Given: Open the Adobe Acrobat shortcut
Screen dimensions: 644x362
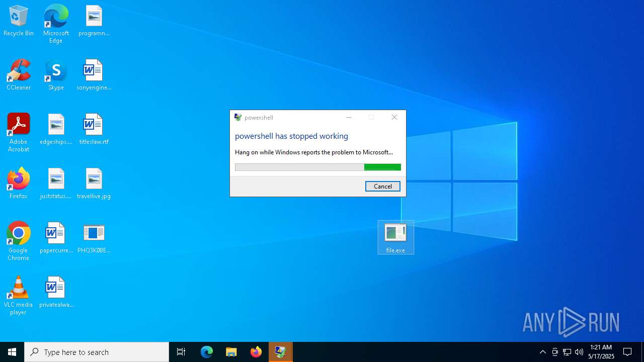Looking at the screenshot, I should click(19, 133).
